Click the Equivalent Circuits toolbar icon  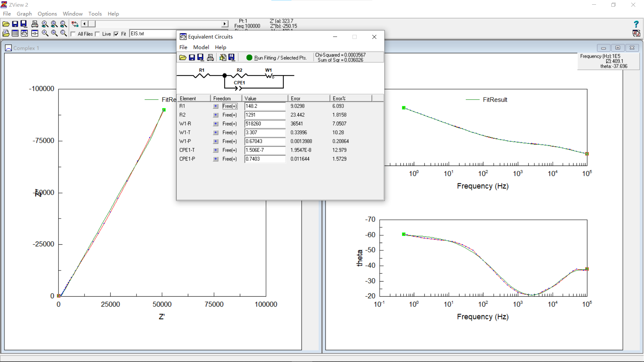click(x=24, y=33)
